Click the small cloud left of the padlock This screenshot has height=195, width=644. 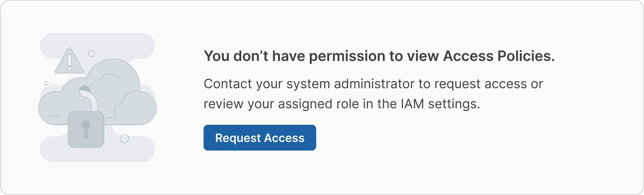point(53,108)
